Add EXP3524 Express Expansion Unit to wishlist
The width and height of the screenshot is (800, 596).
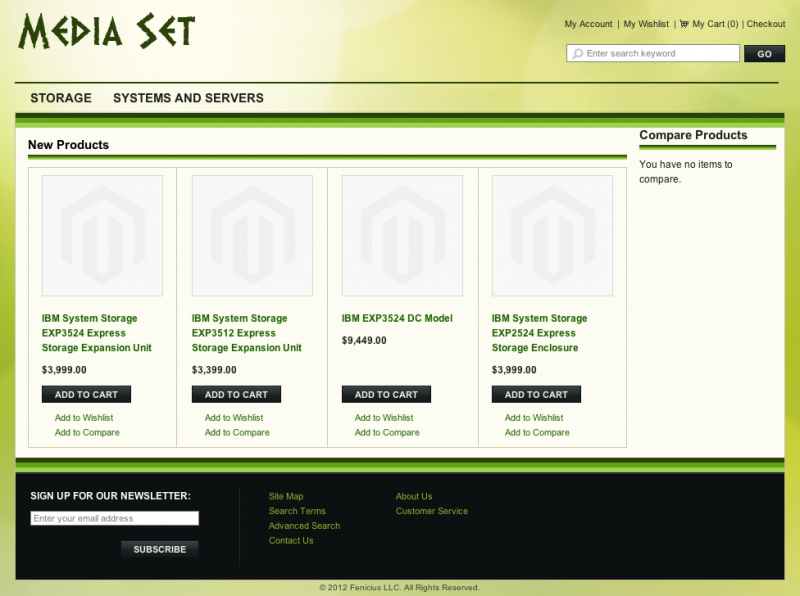tap(84, 418)
